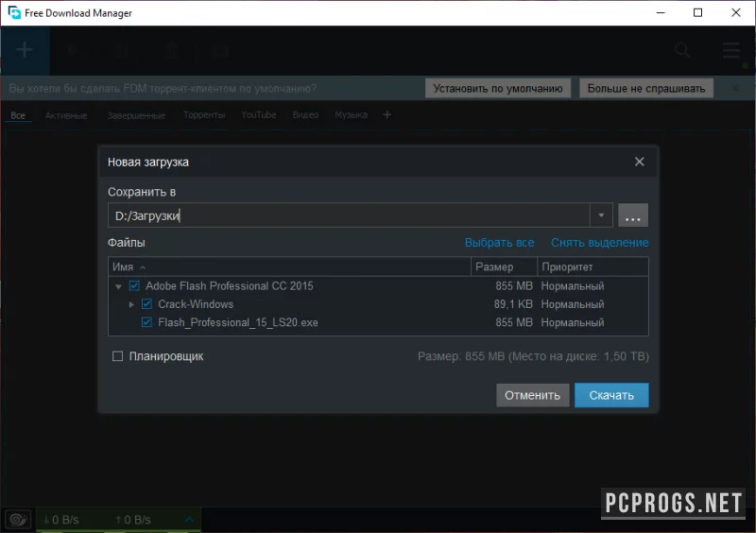Click the Приоритет column header

[593, 266]
